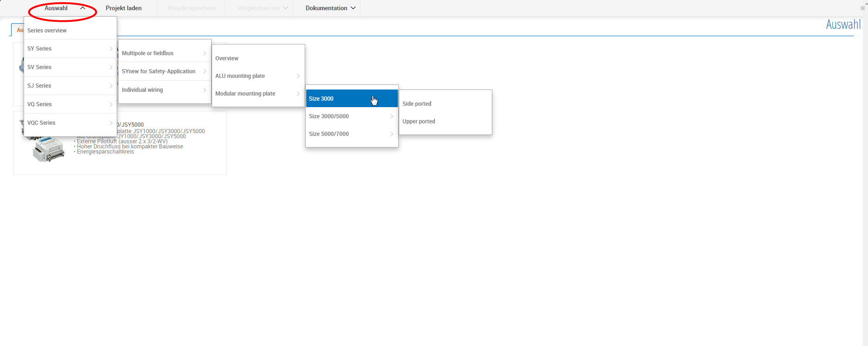The height and width of the screenshot is (346, 868).
Task: Open Size 5000/7000 submenu
Action: (352, 134)
